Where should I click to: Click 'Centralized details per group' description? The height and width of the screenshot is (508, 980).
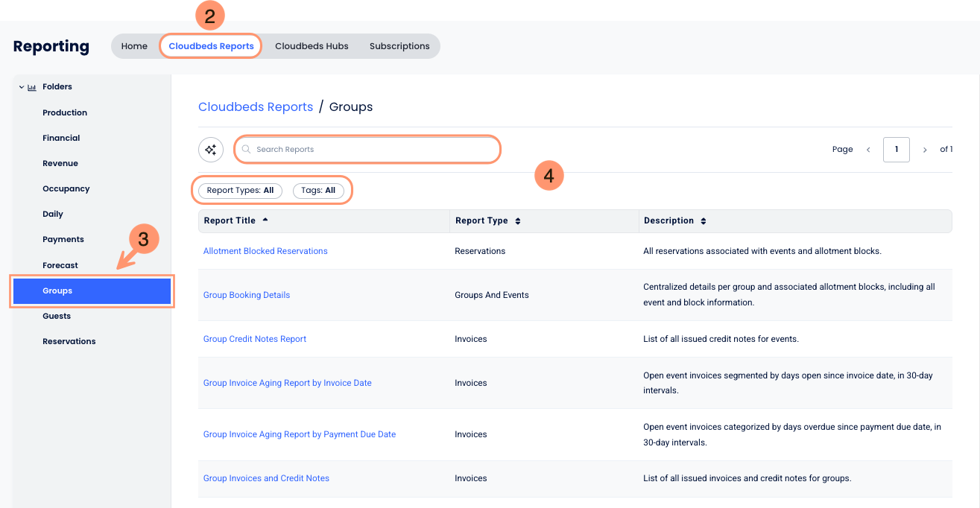tap(789, 295)
